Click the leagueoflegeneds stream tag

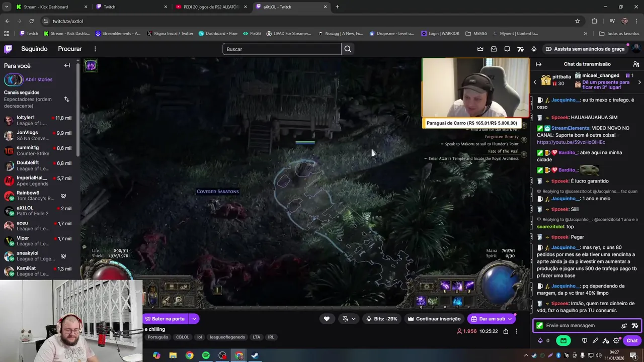coord(227,337)
